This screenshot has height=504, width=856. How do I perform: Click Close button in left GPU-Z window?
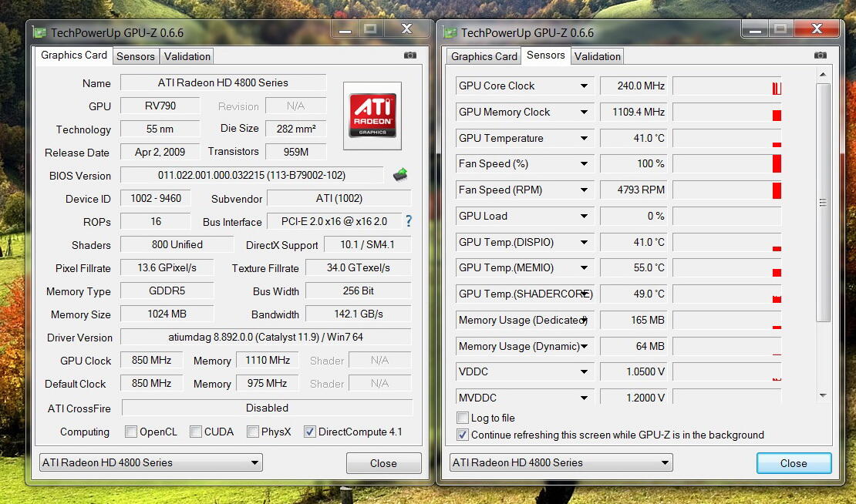point(383,463)
